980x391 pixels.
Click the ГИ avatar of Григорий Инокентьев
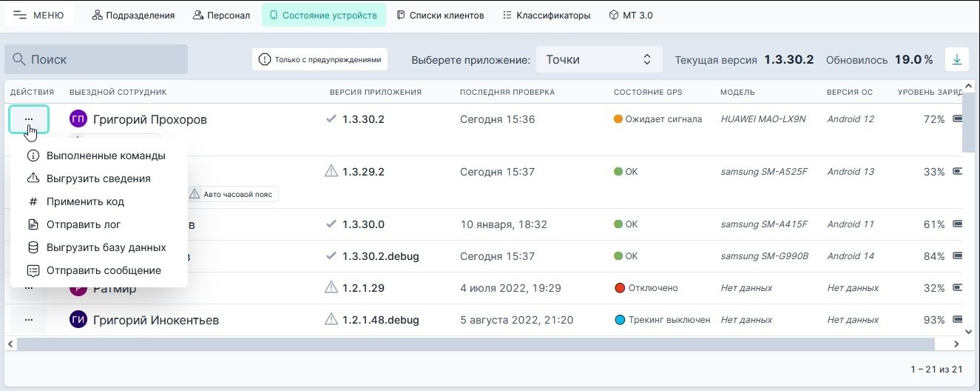78,320
